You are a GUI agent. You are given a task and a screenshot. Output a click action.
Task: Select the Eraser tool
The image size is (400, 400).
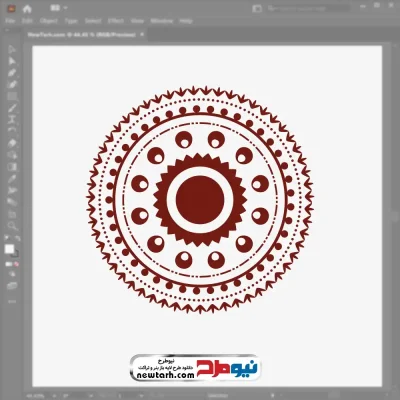click(12, 143)
